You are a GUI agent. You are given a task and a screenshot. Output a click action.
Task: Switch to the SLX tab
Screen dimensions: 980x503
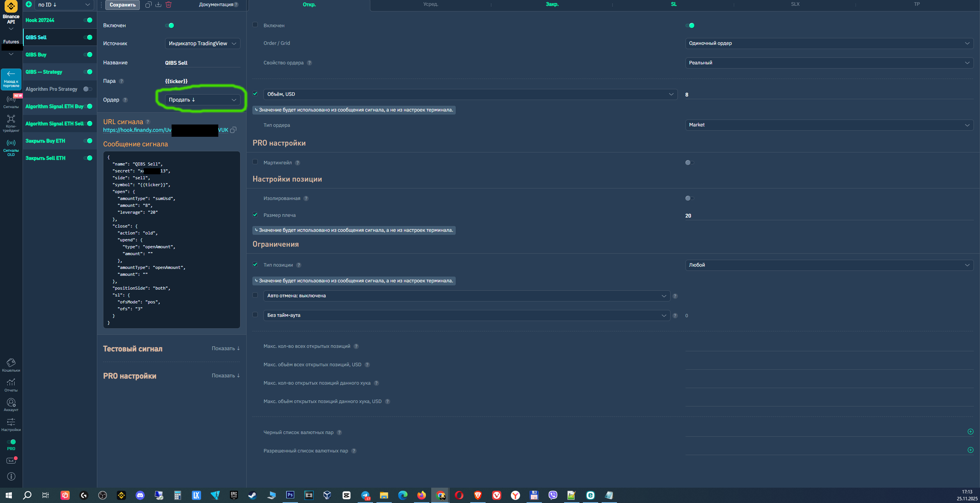(x=795, y=5)
